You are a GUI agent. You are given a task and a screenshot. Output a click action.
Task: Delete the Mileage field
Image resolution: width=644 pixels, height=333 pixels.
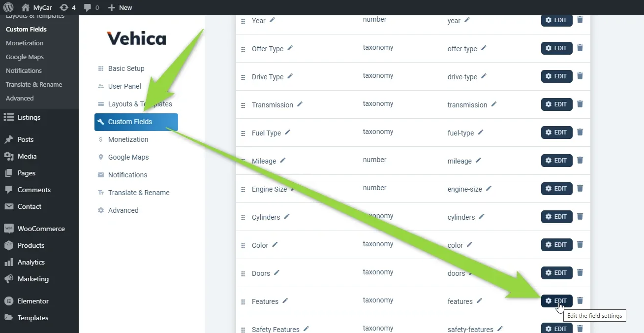coord(580,160)
